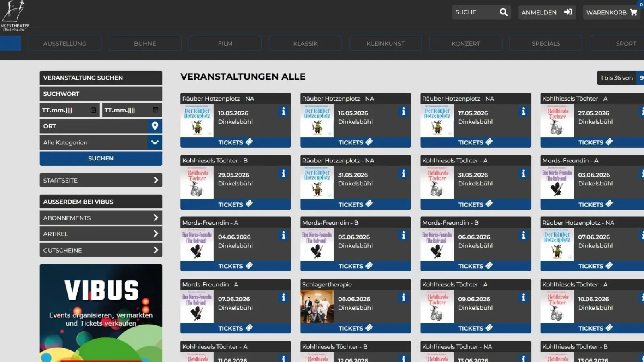Show info for Kohlhiesels Töchter A 31.05.2026
This screenshot has width=644, height=362.
[x=523, y=173]
